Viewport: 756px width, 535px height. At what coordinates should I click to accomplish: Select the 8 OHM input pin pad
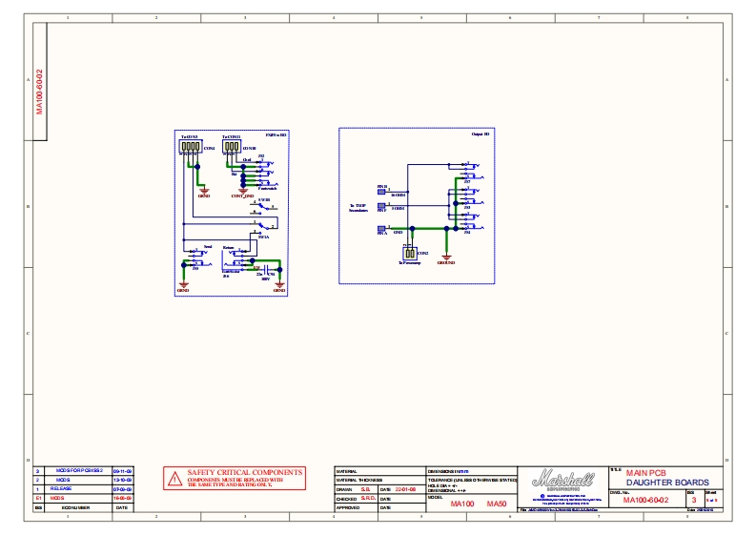[382, 207]
